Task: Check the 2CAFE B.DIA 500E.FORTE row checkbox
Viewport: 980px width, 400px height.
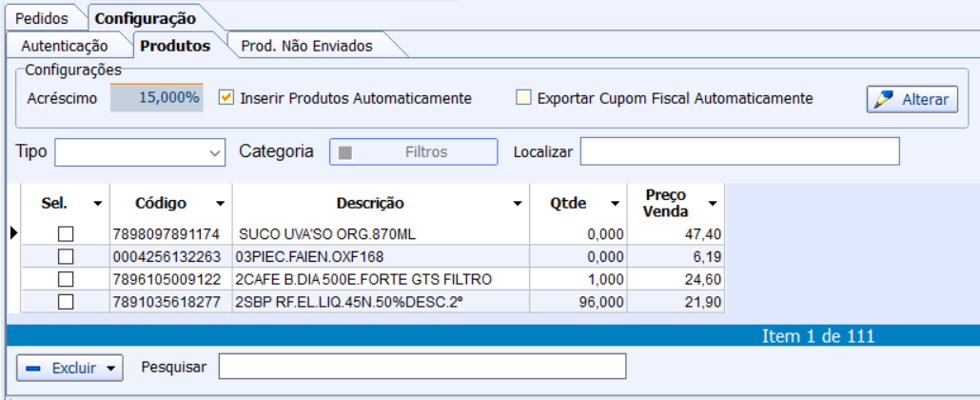Action: click(66, 279)
